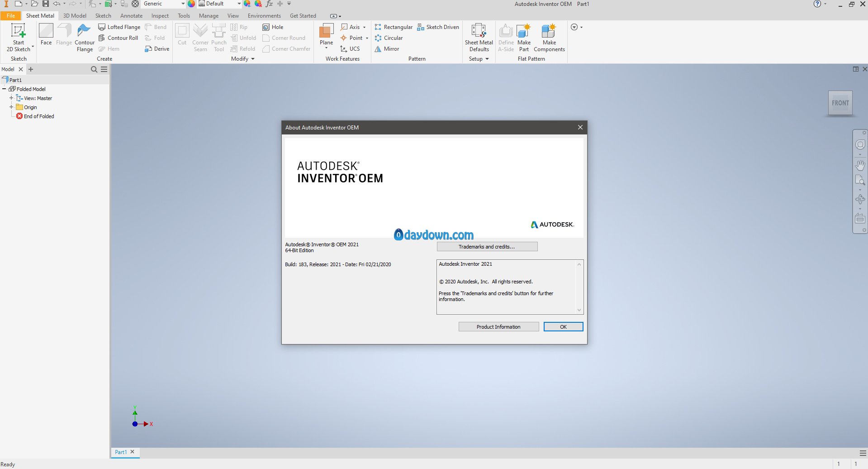Select End of Folded in browser tree
This screenshot has height=469, width=868.
click(35, 116)
